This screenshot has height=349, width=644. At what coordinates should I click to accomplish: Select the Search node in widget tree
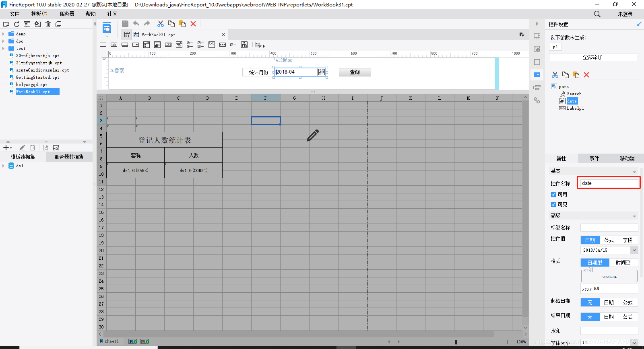pos(574,94)
